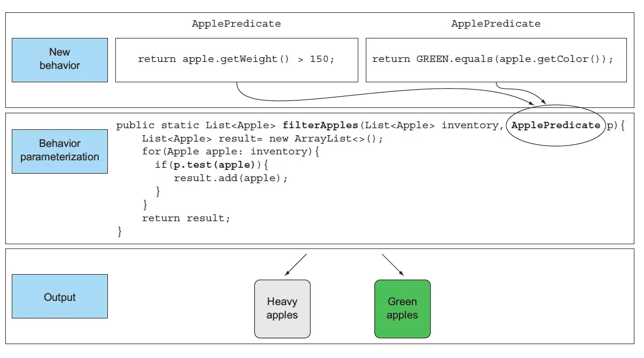Click the green "Green apples" box

(x=402, y=309)
